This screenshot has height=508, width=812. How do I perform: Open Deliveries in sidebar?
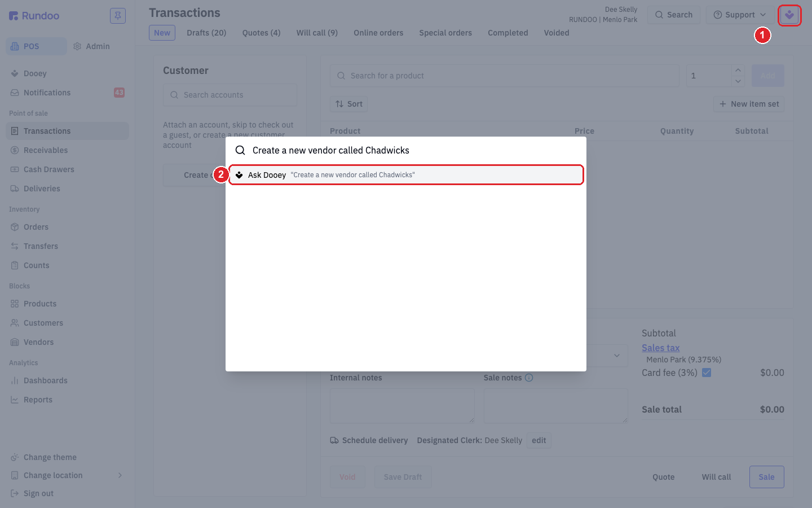tap(67, 189)
